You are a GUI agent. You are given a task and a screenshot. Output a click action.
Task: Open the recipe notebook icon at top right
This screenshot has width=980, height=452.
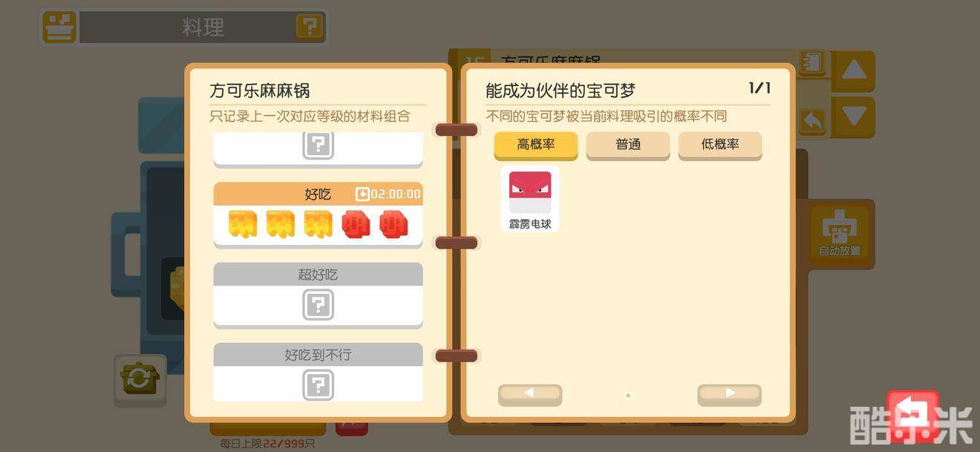(x=813, y=62)
